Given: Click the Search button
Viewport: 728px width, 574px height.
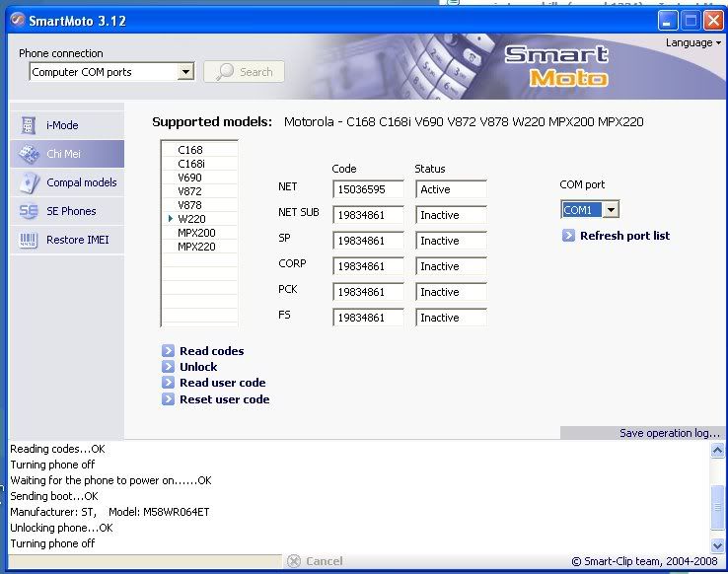Looking at the screenshot, I should pyautogui.click(x=244, y=72).
